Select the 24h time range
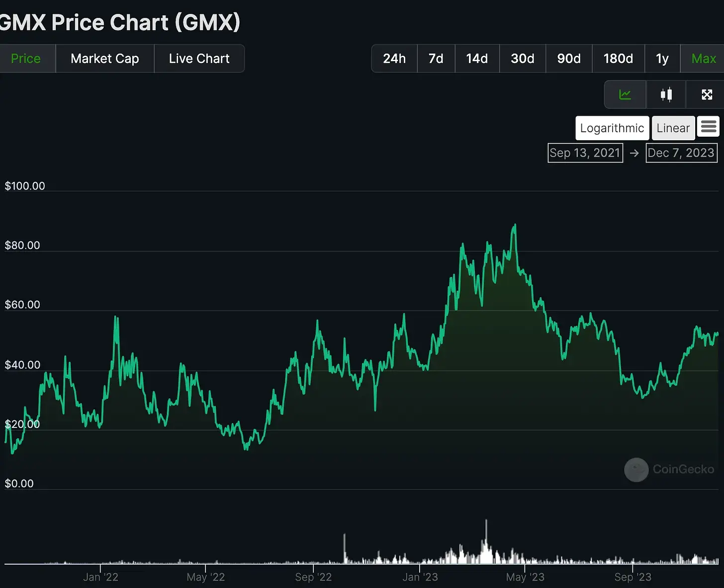The width and height of the screenshot is (724, 588). click(394, 59)
